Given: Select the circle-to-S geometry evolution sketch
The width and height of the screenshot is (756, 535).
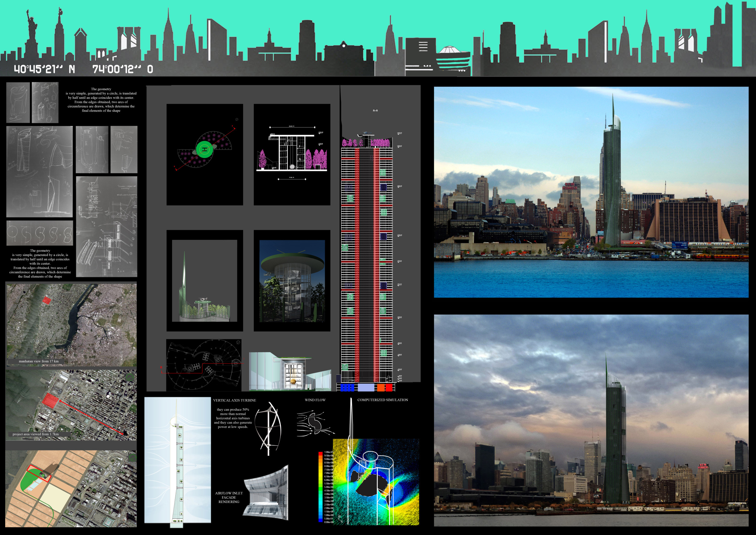Looking at the screenshot, I should [40, 233].
